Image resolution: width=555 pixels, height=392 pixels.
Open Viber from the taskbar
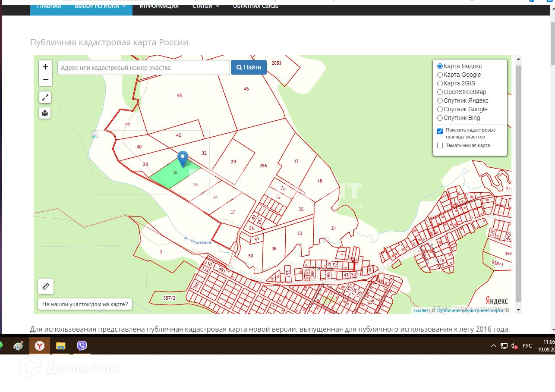click(x=82, y=346)
